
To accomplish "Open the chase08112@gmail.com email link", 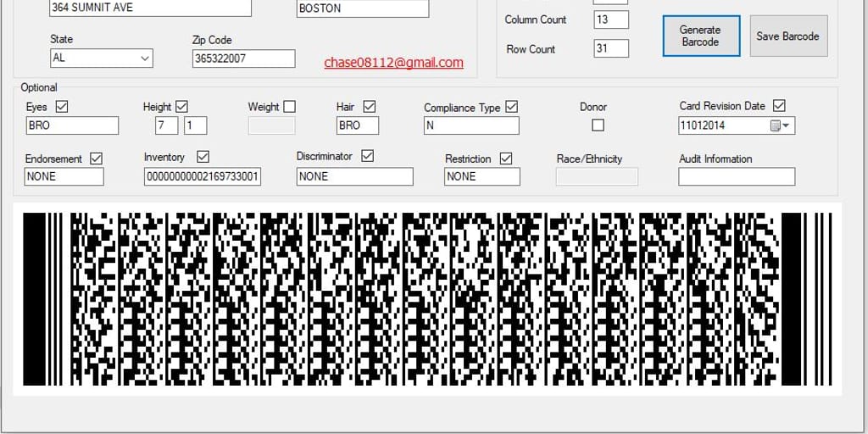I will tap(393, 63).
